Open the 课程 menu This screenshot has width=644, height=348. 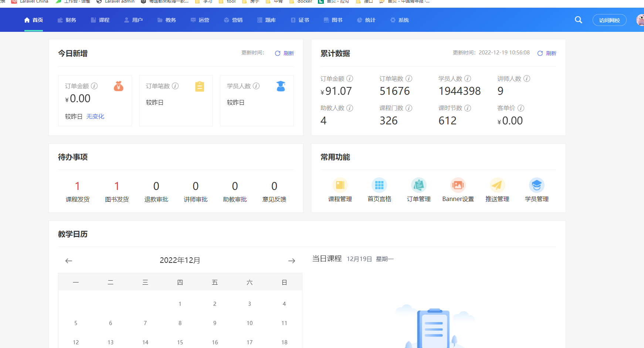[100, 20]
